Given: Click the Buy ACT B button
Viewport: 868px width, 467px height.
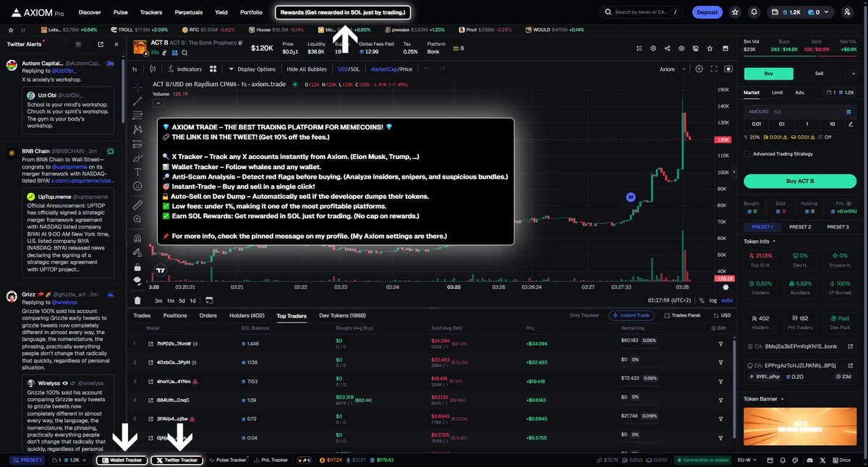Looking at the screenshot, I should [x=799, y=181].
